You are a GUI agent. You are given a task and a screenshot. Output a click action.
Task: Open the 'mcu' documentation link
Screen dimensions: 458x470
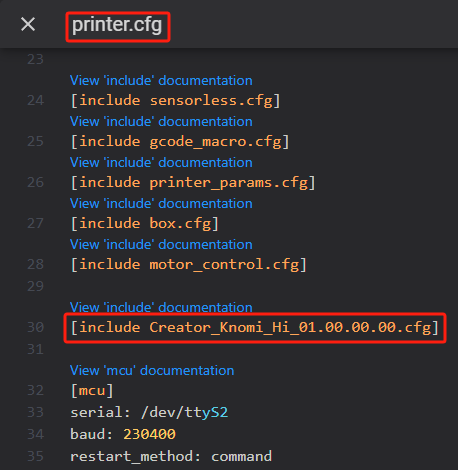click(x=152, y=370)
